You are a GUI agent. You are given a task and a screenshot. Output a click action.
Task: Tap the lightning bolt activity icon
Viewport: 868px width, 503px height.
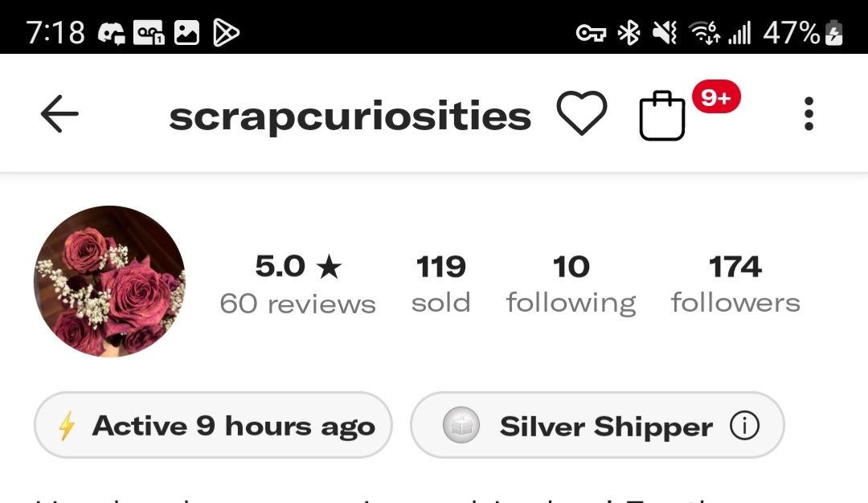67,426
